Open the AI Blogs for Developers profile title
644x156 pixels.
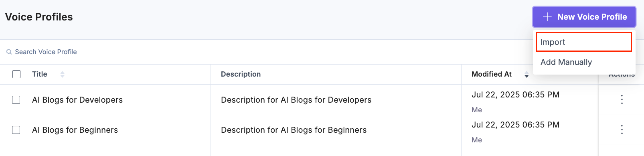[x=77, y=100]
